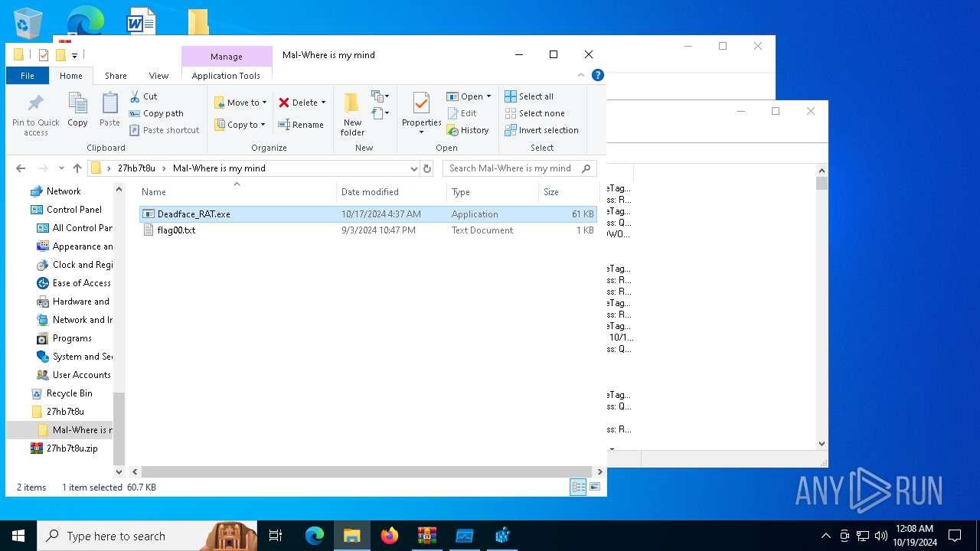Create a New folder
This screenshot has width=980, height=551.
coord(352,114)
